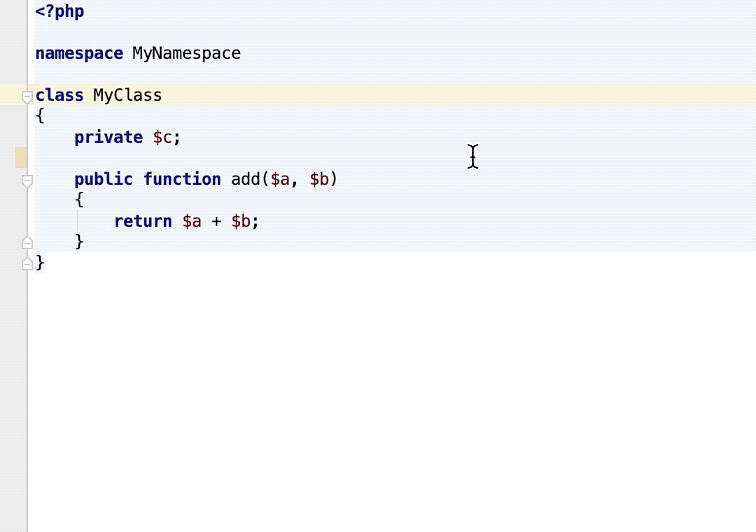This screenshot has width=756, height=532.
Task: Click the fold-end marker closing the add function
Action: 27,243
